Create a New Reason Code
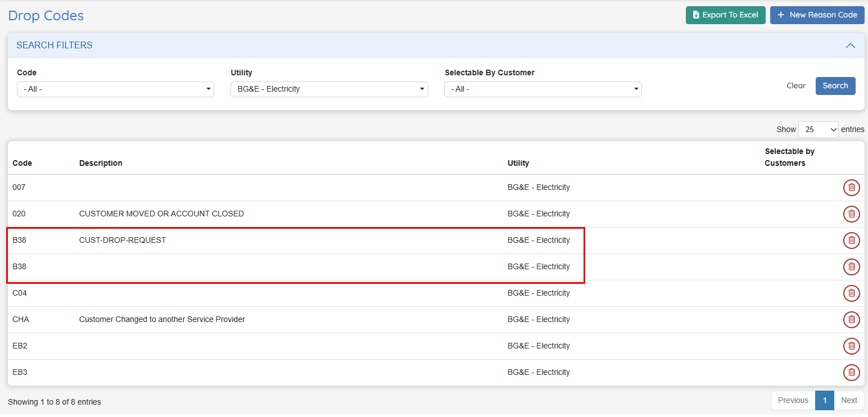Viewport: 868px width, 417px height. coord(817,15)
